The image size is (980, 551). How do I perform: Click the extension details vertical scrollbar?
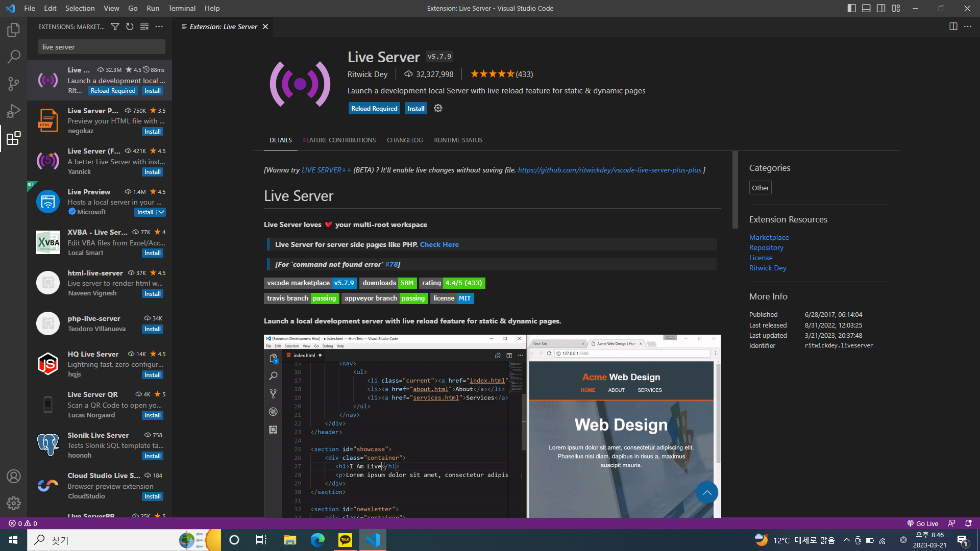[x=735, y=190]
